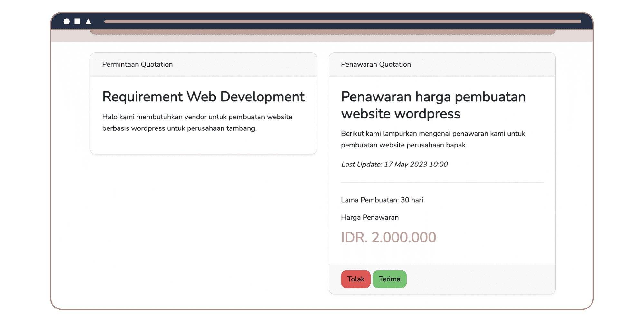Click the blank area below the Permintaan Quotation card
The height and width of the screenshot is (322, 644).
point(203,225)
